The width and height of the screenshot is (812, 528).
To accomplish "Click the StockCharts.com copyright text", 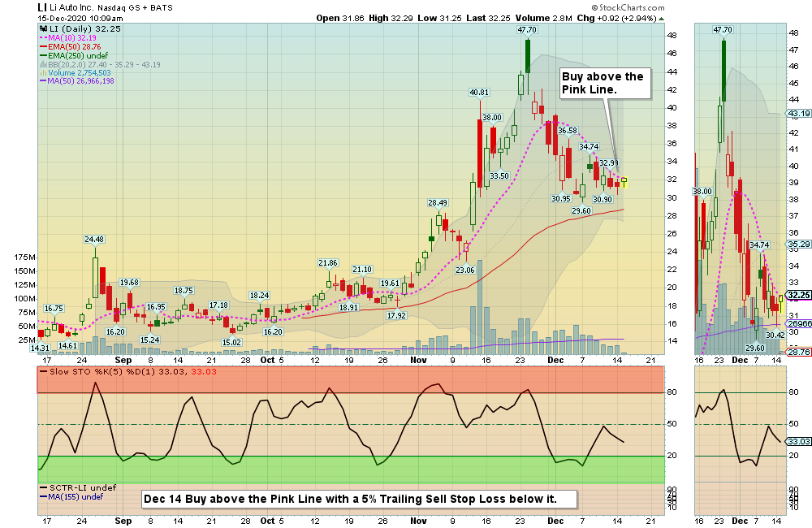I will 628,7.
